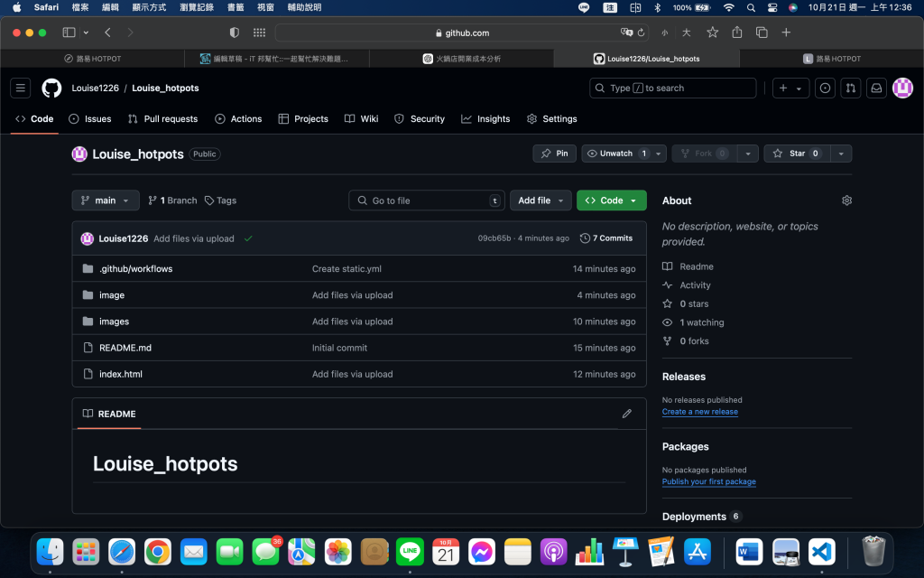Image resolution: width=924 pixels, height=578 pixels.
Task: Open the Deployments section heading
Action: coord(694,516)
